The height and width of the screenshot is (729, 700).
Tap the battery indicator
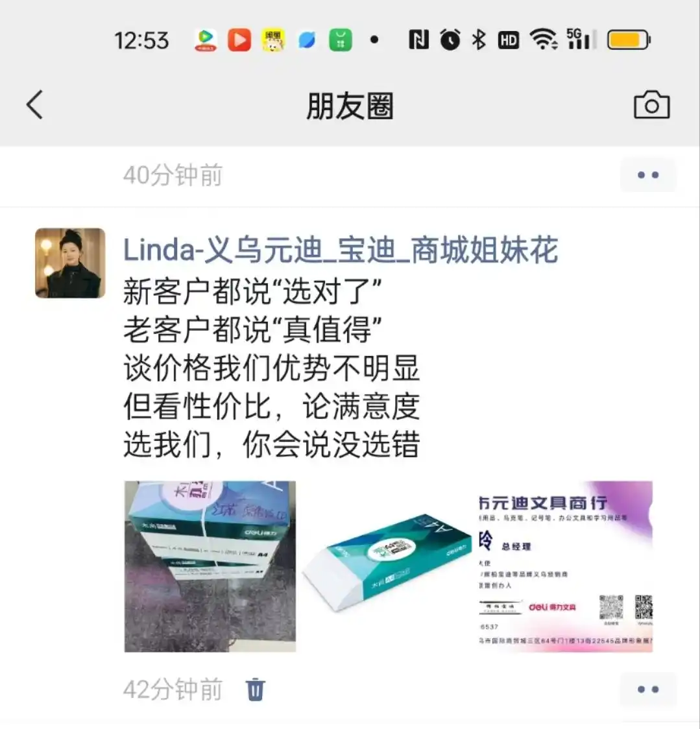(x=629, y=40)
